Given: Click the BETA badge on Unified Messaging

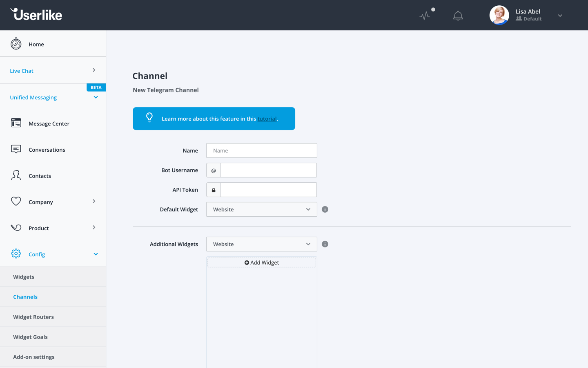Looking at the screenshot, I should [x=96, y=88].
